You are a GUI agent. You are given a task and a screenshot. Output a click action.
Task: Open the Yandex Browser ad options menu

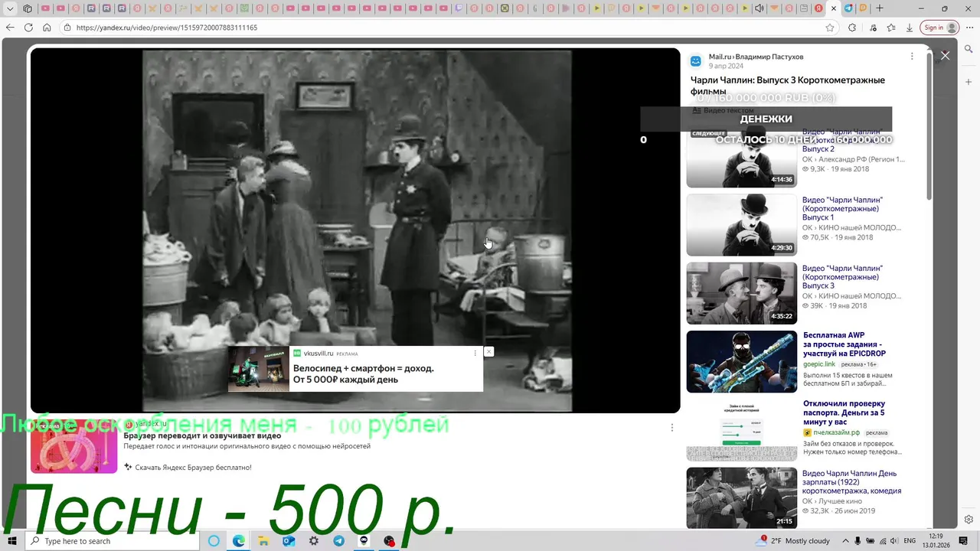(x=671, y=428)
